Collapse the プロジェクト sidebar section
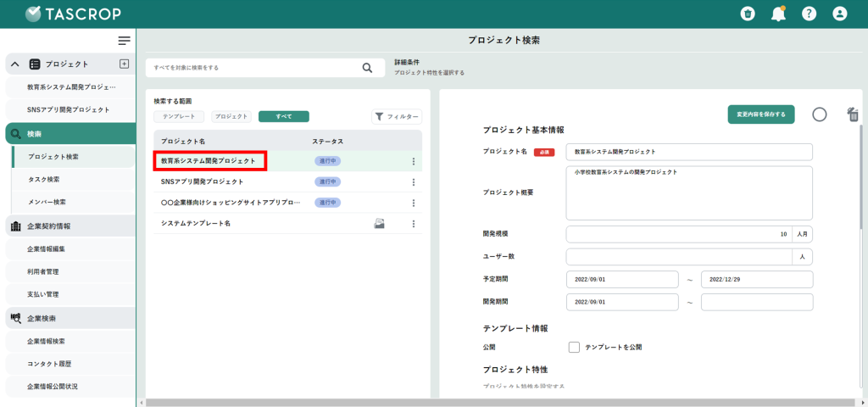This screenshot has width=868, height=407. click(15, 64)
